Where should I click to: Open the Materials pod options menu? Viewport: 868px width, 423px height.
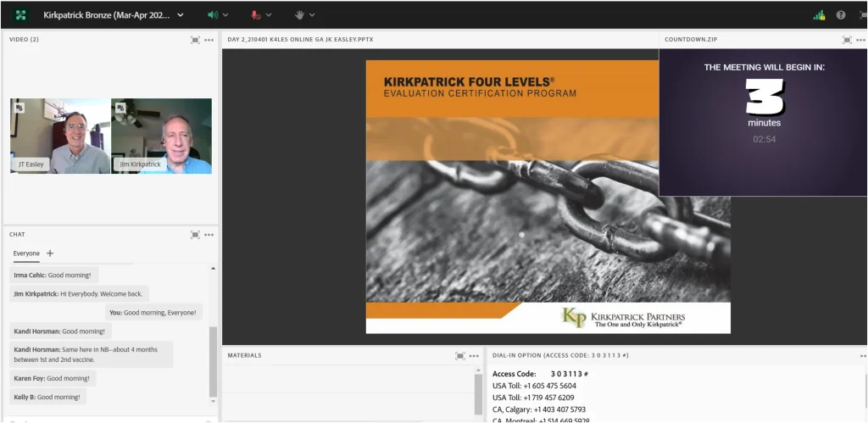click(x=474, y=355)
